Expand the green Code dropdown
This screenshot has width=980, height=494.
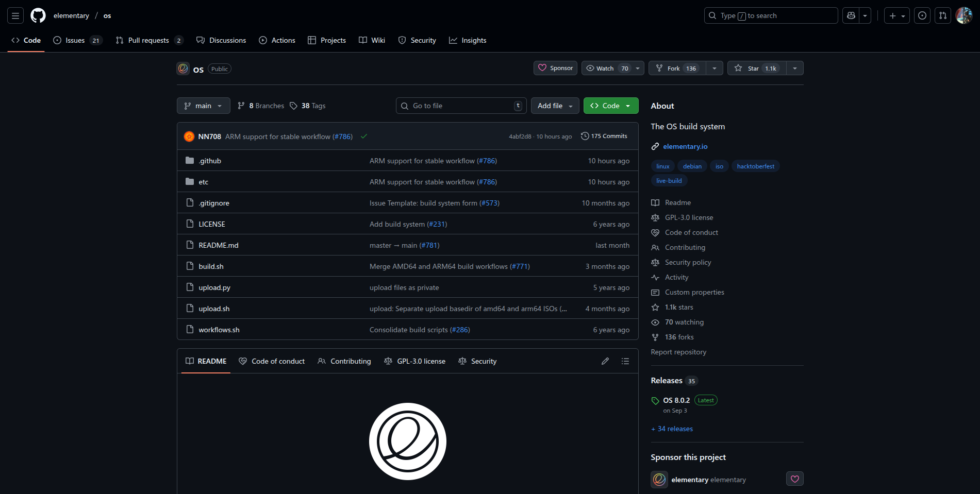[610, 106]
